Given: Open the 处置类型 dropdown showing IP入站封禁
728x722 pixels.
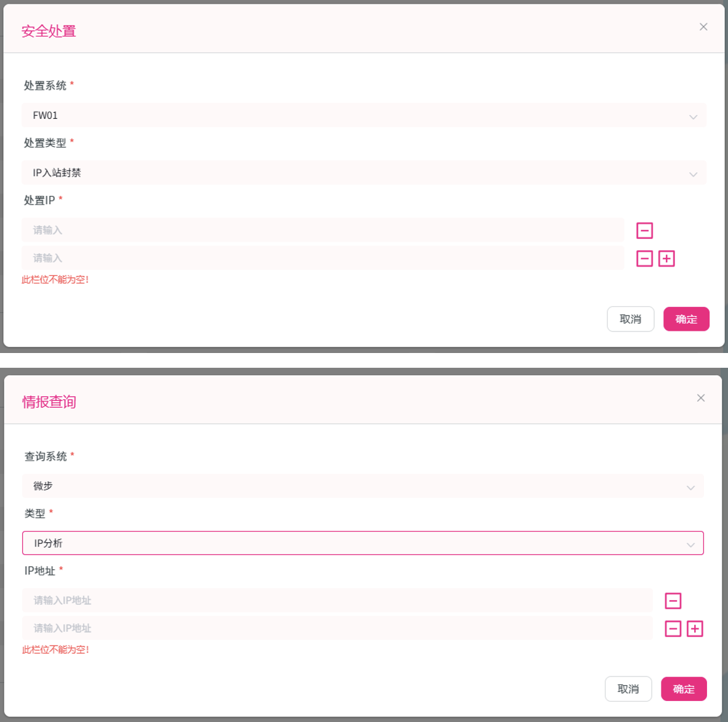Looking at the screenshot, I should 364,172.
